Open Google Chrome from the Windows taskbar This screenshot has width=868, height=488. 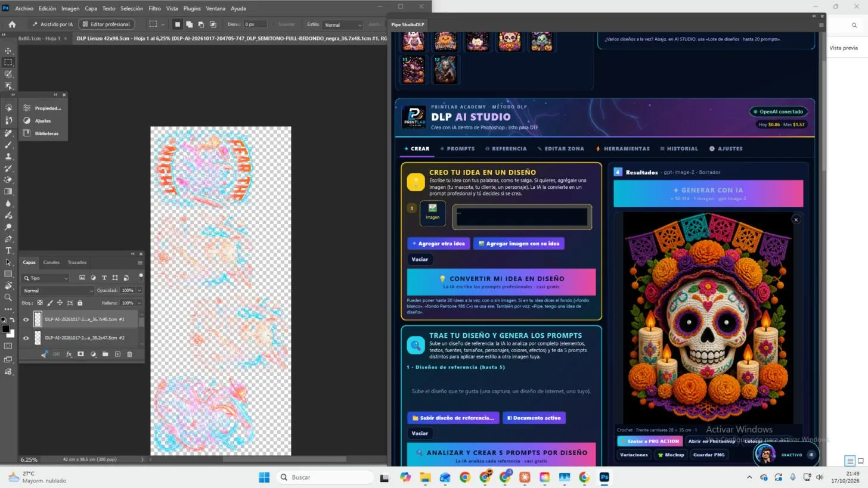(x=464, y=477)
